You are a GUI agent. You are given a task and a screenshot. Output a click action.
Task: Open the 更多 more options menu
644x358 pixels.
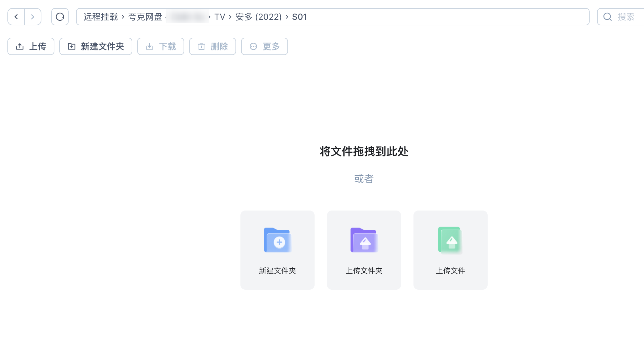265,46
